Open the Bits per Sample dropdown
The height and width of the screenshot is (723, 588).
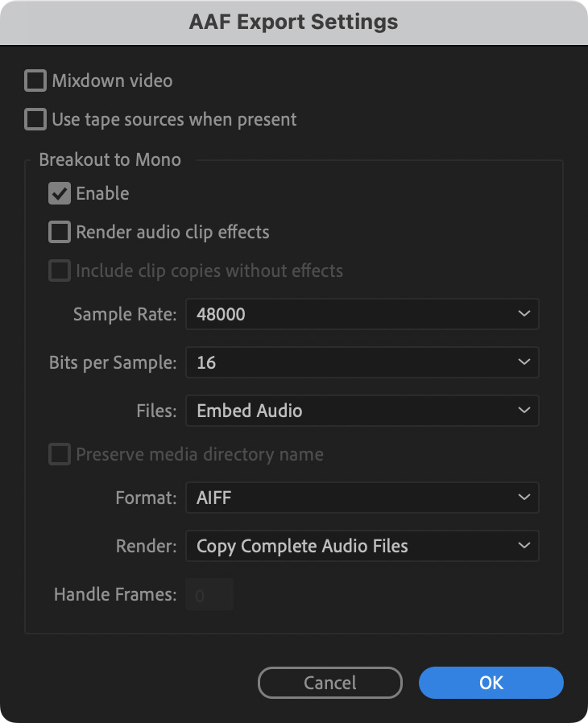(x=362, y=362)
